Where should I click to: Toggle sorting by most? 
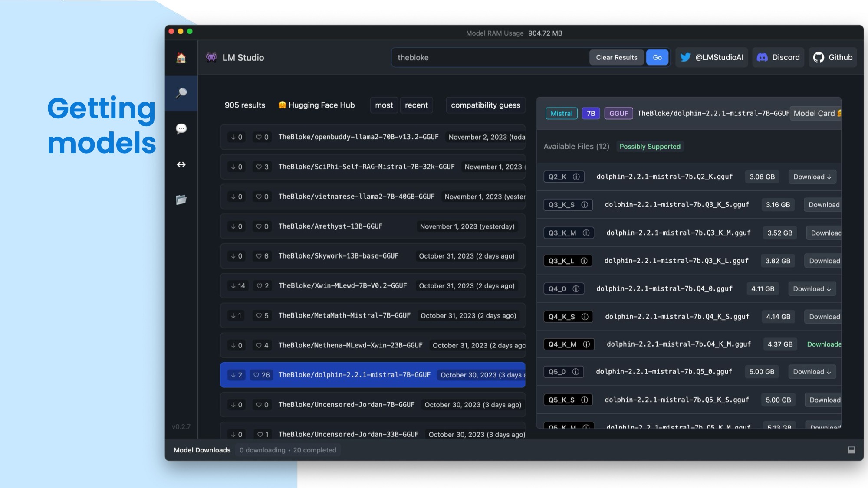pos(384,105)
